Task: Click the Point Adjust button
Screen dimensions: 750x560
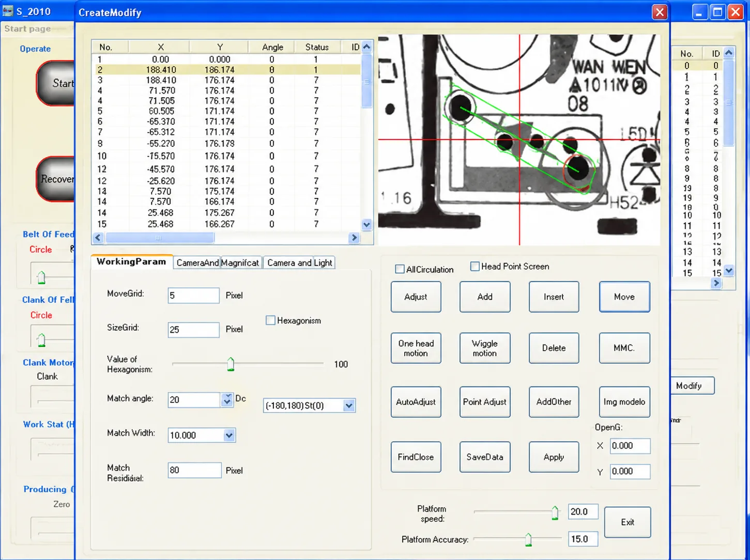Action: point(485,402)
